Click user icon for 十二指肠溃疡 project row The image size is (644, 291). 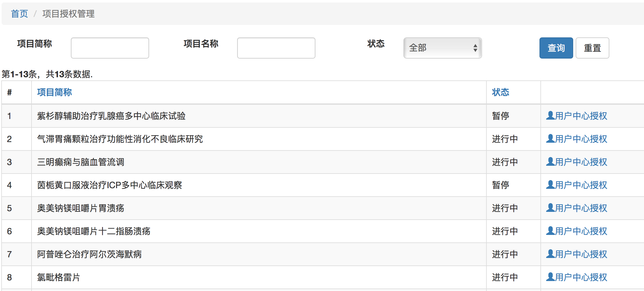coord(550,231)
